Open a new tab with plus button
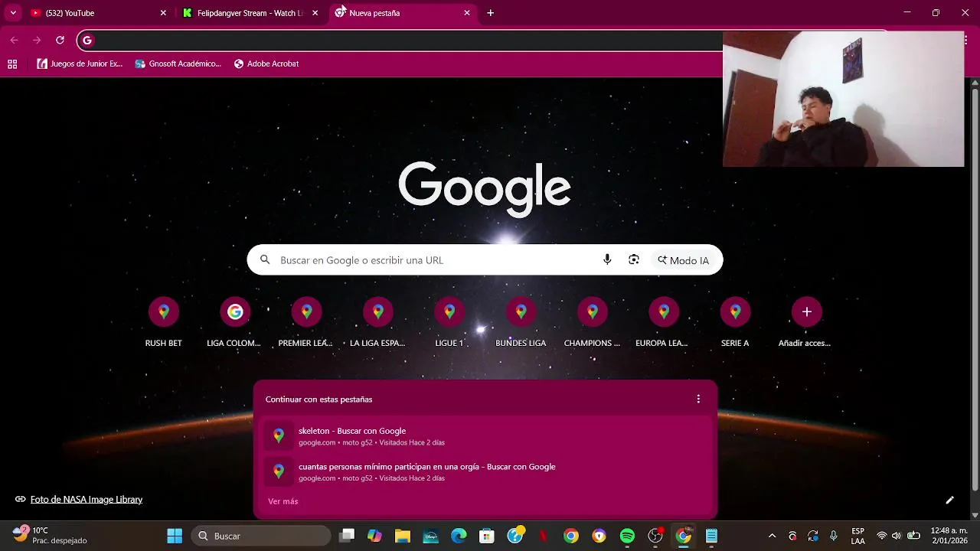This screenshot has width=980, height=551. 490,13
